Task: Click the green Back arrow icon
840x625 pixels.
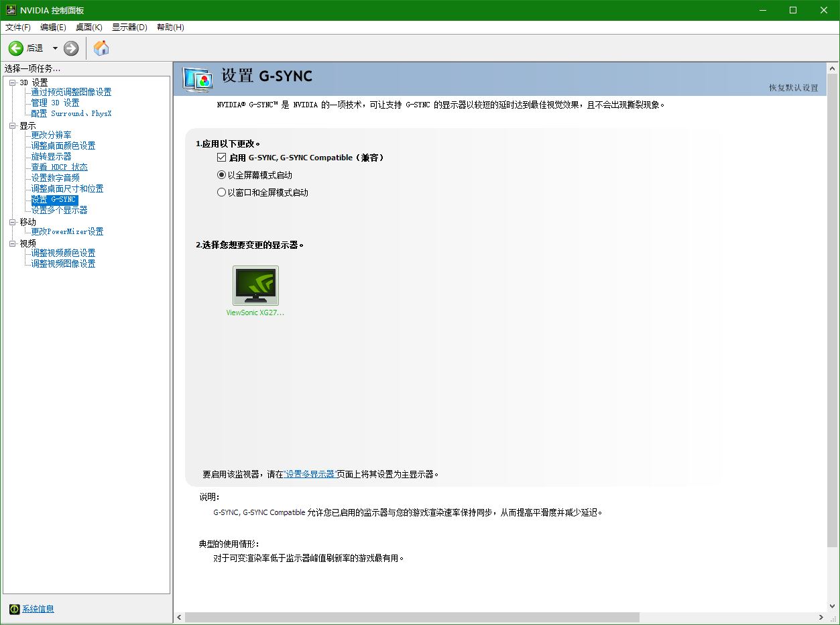Action: [15, 48]
